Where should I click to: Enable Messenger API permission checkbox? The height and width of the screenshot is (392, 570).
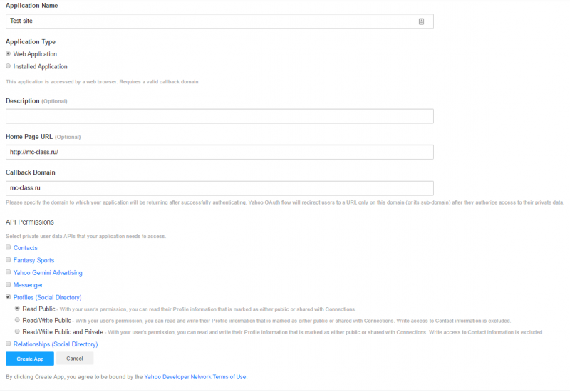8,284
